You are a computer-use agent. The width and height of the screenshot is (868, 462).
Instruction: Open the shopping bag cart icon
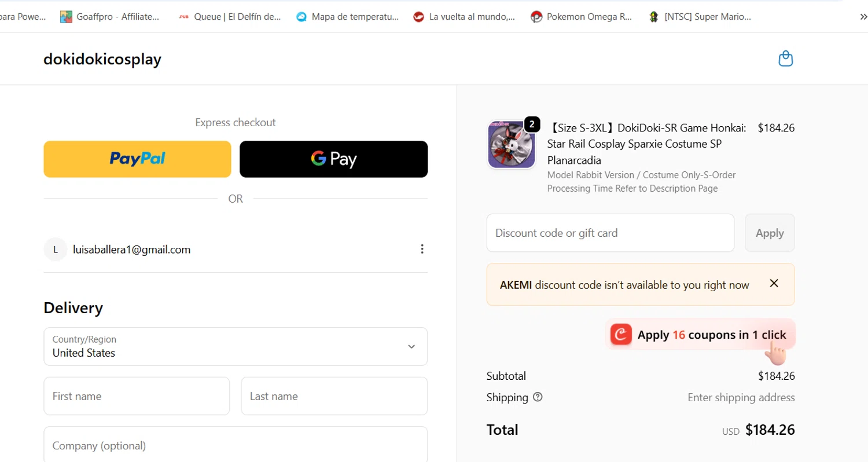785,58
